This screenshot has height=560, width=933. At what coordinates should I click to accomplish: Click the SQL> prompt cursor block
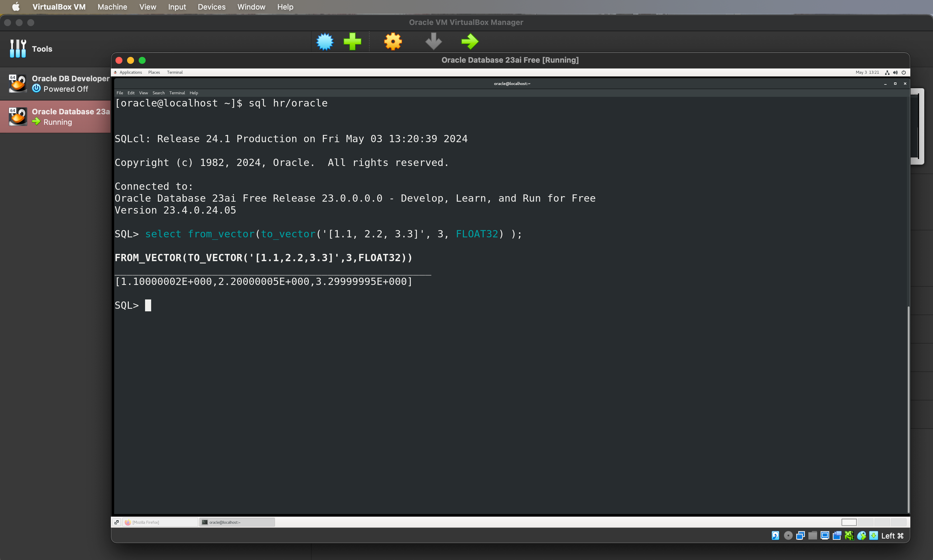[148, 305]
